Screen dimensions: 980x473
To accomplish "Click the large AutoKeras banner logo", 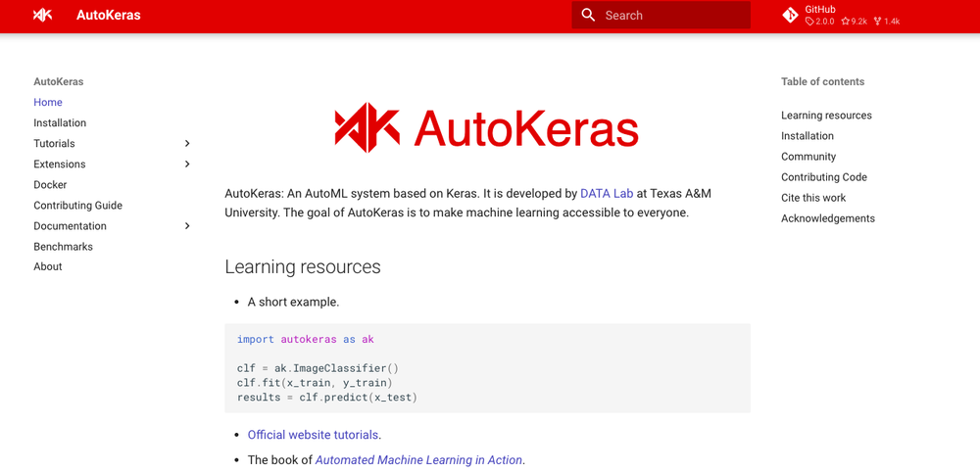I will 486,127.
